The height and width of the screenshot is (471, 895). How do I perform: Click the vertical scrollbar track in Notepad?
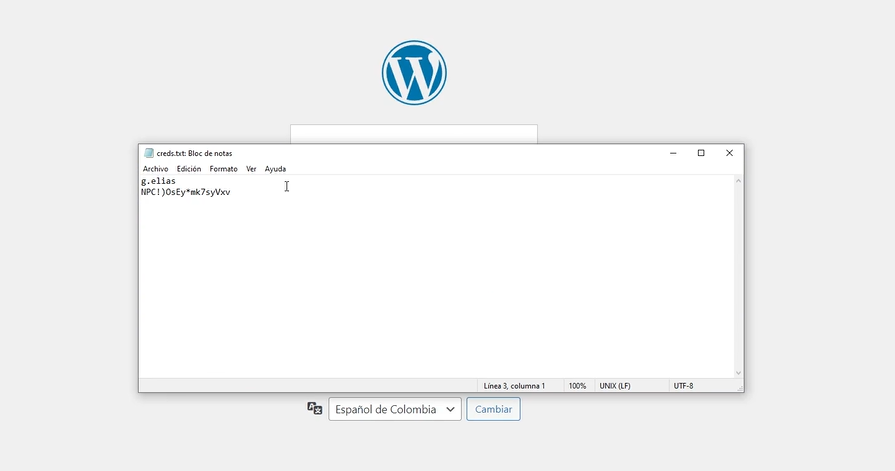pyautogui.click(x=739, y=280)
